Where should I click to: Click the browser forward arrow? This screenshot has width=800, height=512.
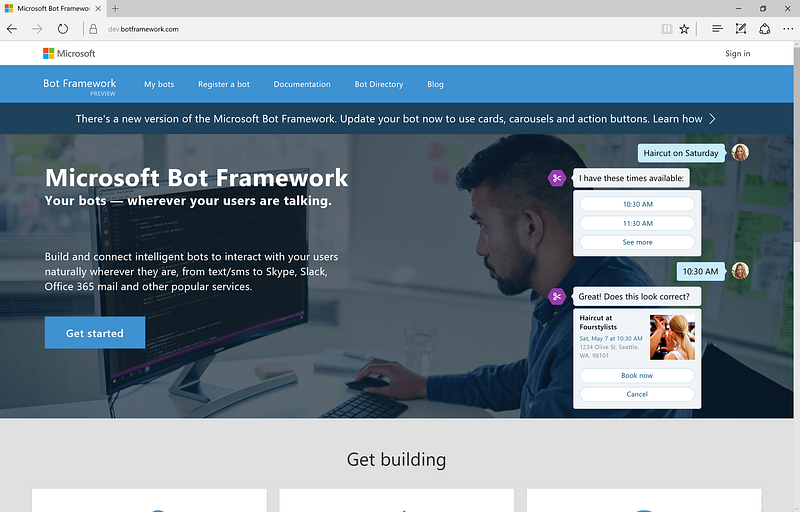pyautogui.click(x=37, y=29)
